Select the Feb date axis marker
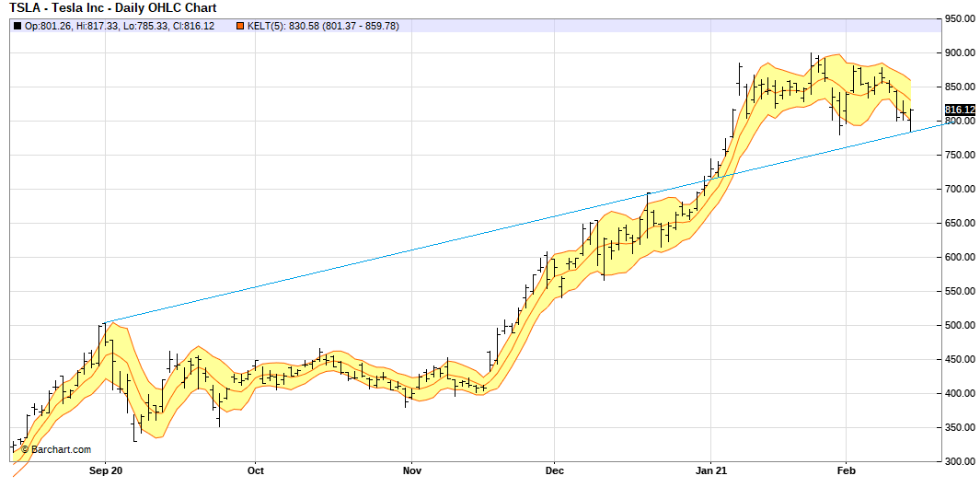This screenshot has width=980, height=499. [x=845, y=470]
